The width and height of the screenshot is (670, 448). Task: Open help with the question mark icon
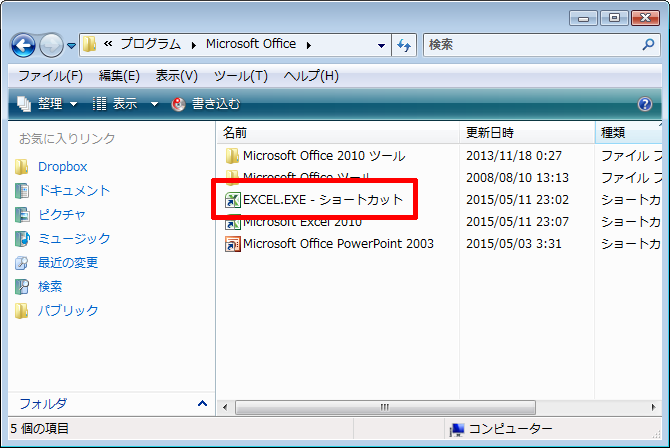(x=644, y=104)
